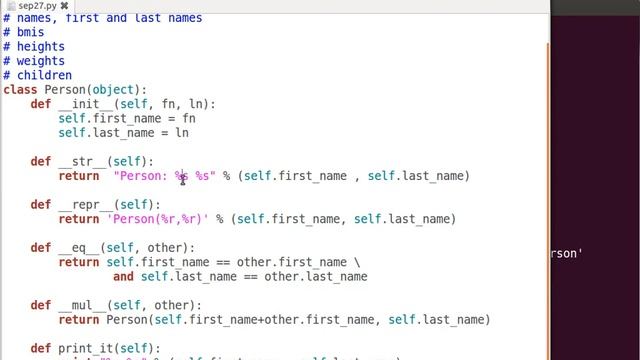Click the 'def print_it(self):' line
The width and height of the screenshot is (640, 360).
(x=96, y=348)
